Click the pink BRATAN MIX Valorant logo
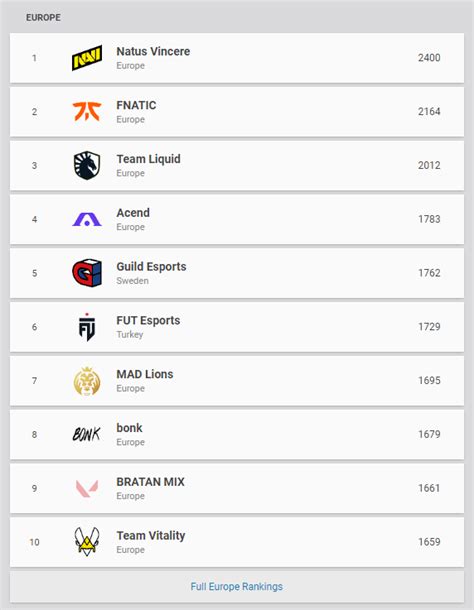474x610 pixels. pyautogui.click(x=87, y=488)
